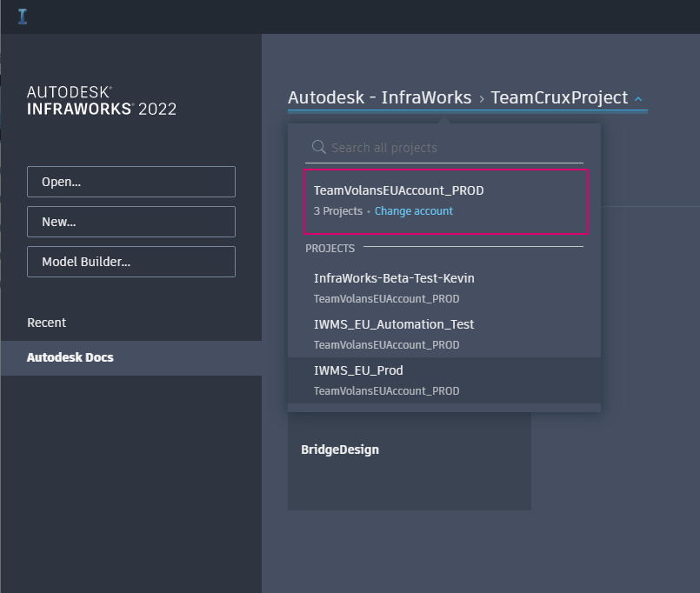This screenshot has width=700, height=593.
Task: Open Change account link
Action: click(413, 210)
